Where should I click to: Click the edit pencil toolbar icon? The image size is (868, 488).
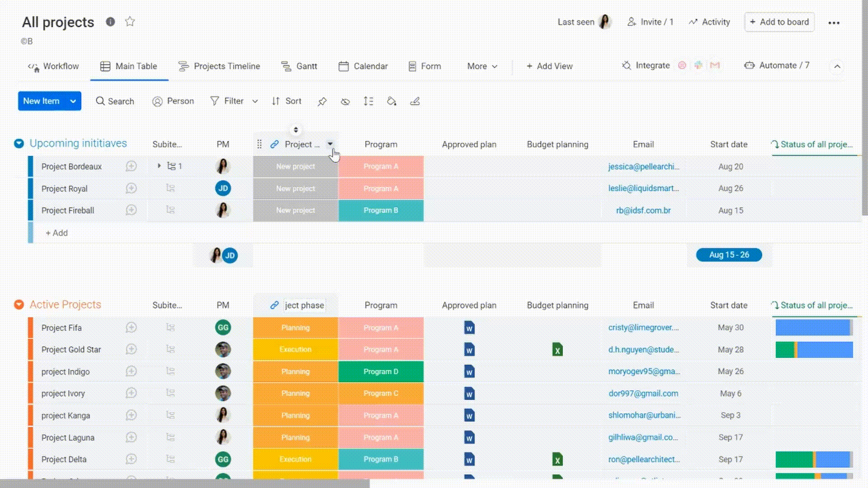[415, 102]
